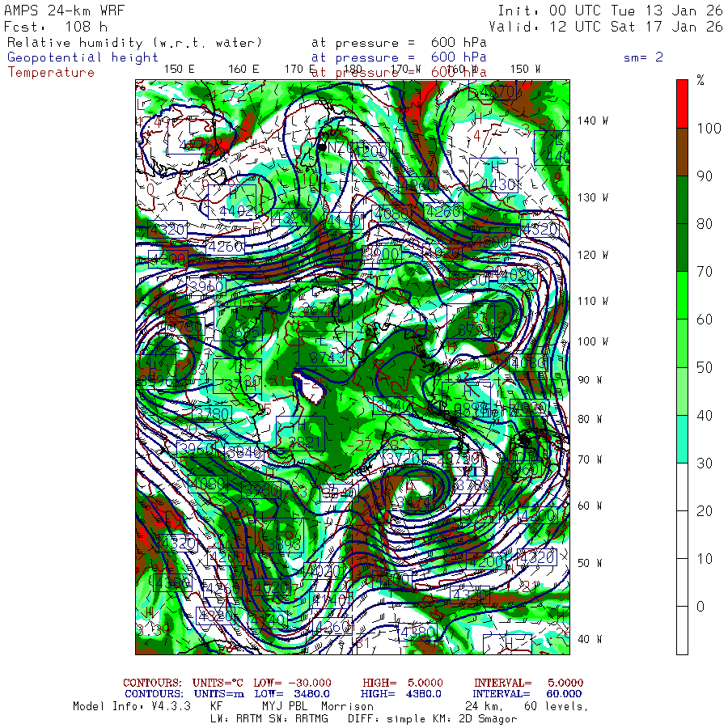Viewport: 728px width, 728px height.
Task: Click the 3900 contour label box
Action: pyautogui.click(x=382, y=254)
